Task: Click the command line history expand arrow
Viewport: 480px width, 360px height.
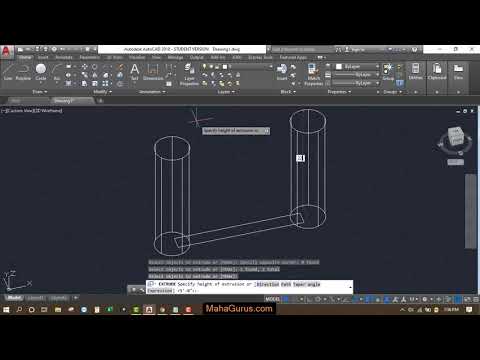Action: click(350, 287)
